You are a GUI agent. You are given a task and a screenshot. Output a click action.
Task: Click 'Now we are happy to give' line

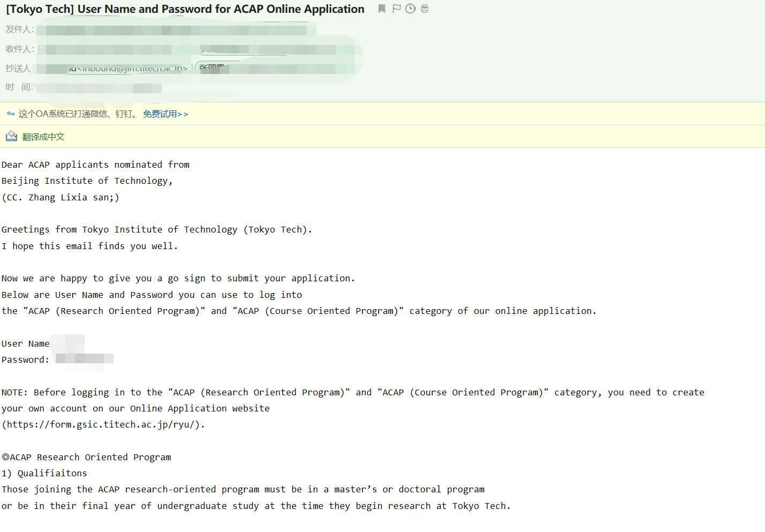pos(178,279)
